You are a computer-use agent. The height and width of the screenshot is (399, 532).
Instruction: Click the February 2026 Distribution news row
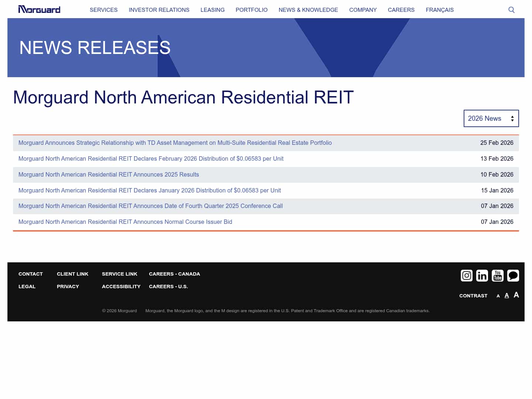click(151, 158)
